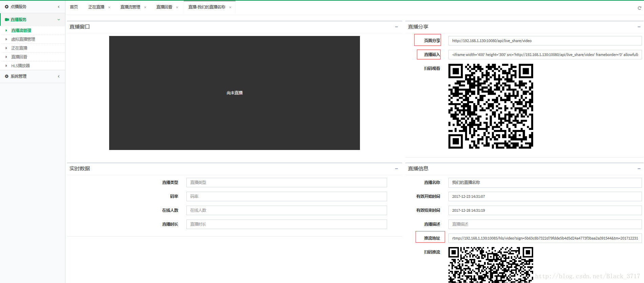Click the 推流地址 rtmp URL field
This screenshot has width=644, height=283.
click(x=545, y=238)
